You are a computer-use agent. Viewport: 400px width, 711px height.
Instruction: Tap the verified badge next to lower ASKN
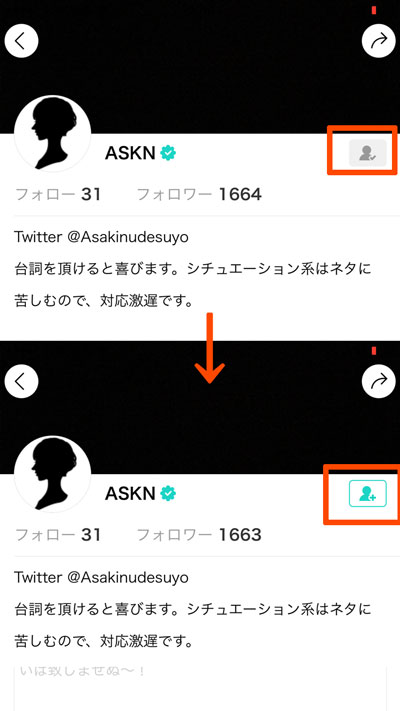[168, 493]
